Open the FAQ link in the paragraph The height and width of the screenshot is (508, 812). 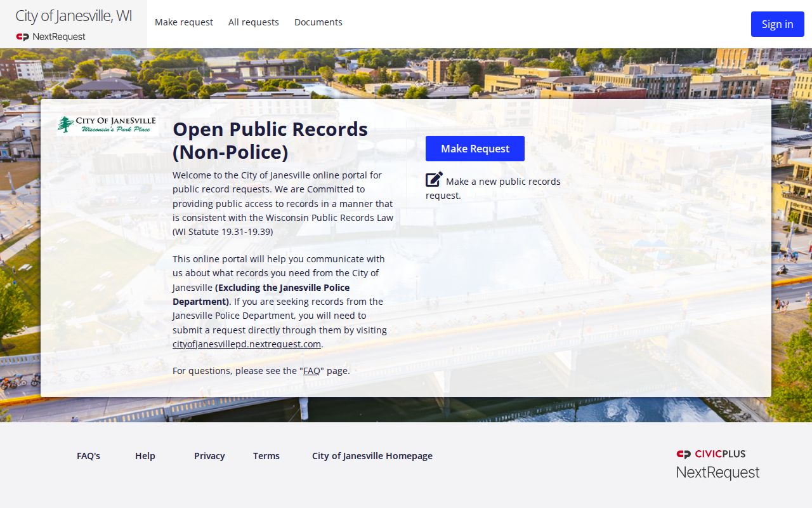[x=311, y=371]
